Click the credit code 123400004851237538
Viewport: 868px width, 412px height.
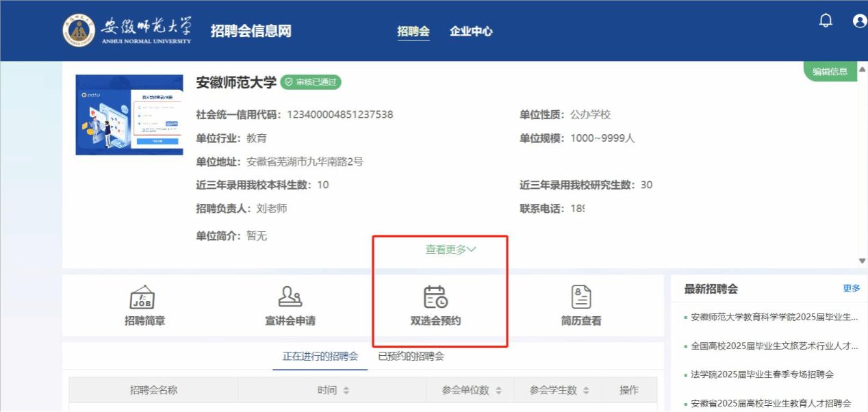pyautogui.click(x=340, y=115)
